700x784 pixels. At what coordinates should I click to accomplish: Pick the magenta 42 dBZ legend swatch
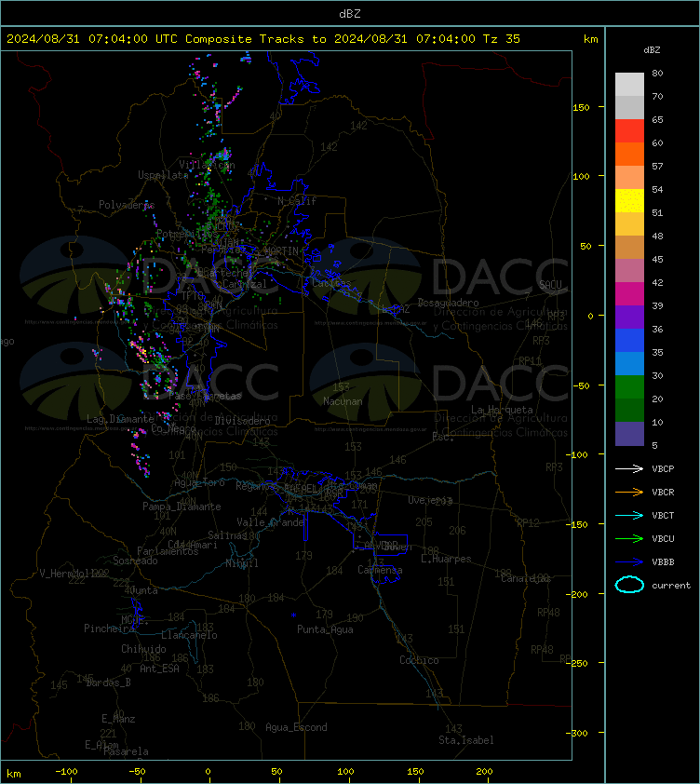tap(629, 293)
